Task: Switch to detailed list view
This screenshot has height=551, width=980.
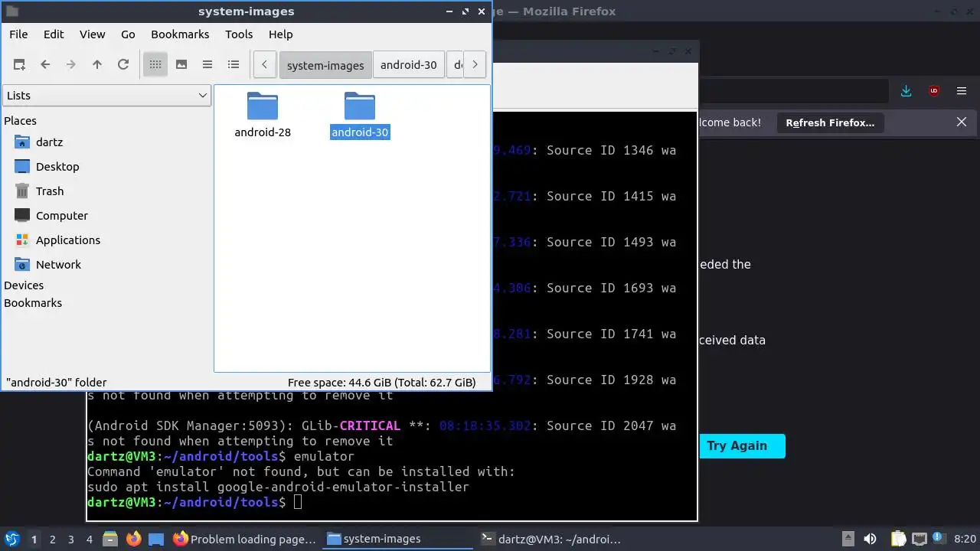Action: click(234, 65)
